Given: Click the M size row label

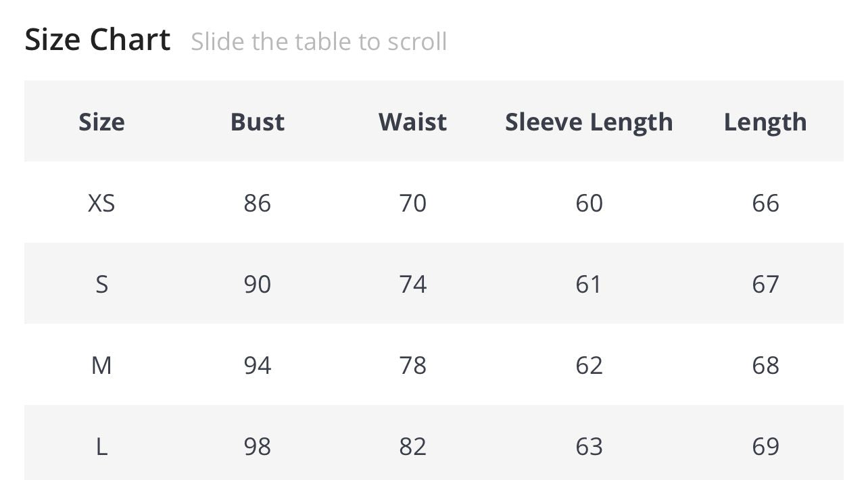Looking at the screenshot, I should pyautogui.click(x=101, y=365).
